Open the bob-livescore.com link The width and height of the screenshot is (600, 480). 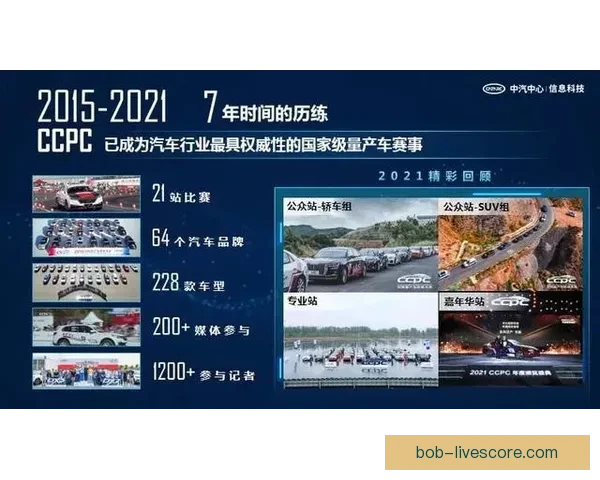click(x=487, y=452)
